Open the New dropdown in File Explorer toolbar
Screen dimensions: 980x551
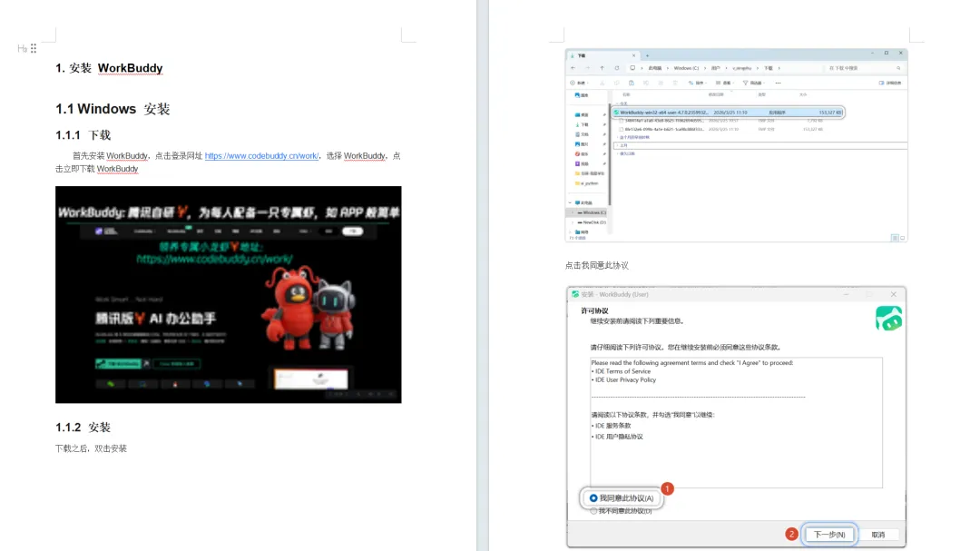579,83
